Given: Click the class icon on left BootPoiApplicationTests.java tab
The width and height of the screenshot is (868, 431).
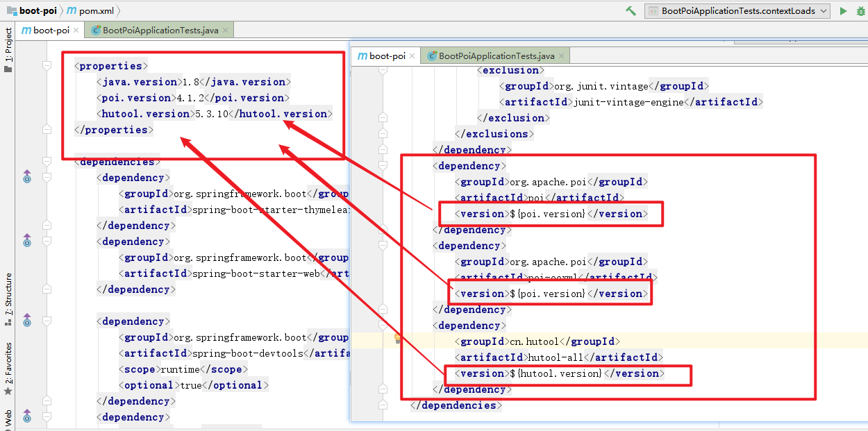Looking at the screenshot, I should (x=96, y=30).
